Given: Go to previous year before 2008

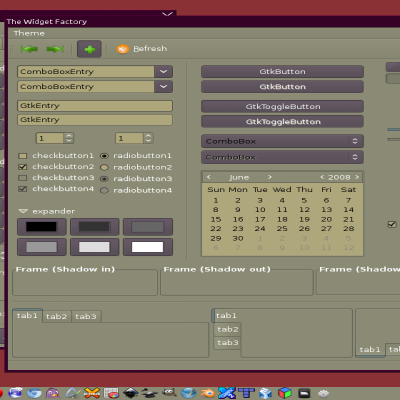Looking at the screenshot, I should pos(322,177).
